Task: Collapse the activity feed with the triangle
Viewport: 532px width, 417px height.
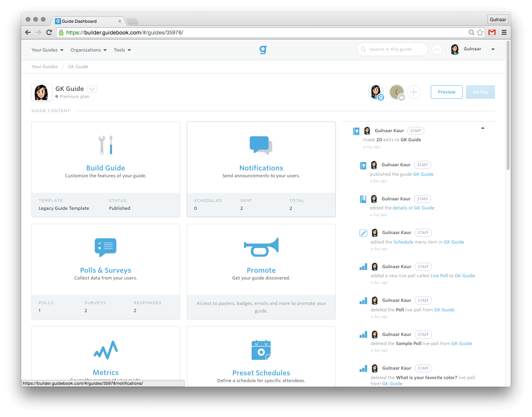Action: coord(483,128)
